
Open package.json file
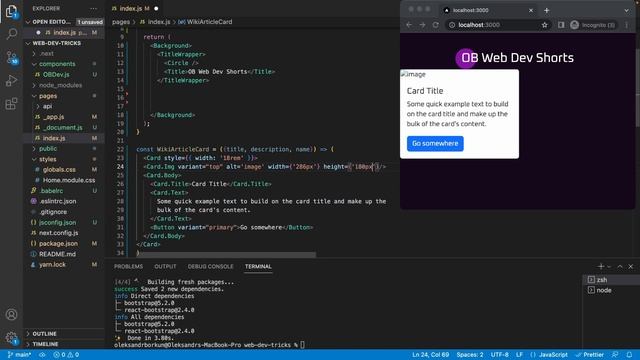point(58,243)
